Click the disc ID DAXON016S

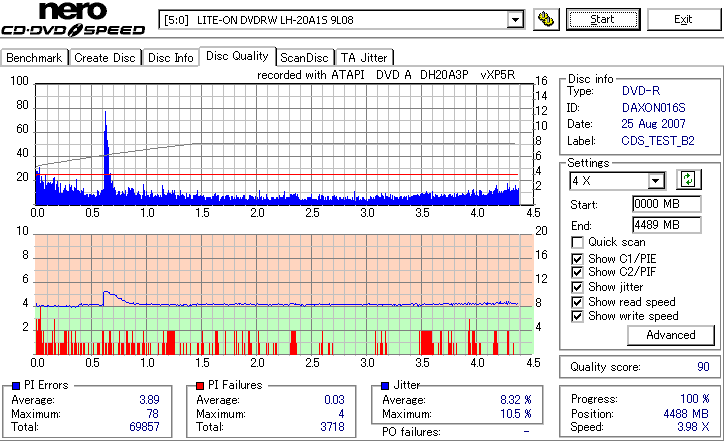(x=653, y=108)
